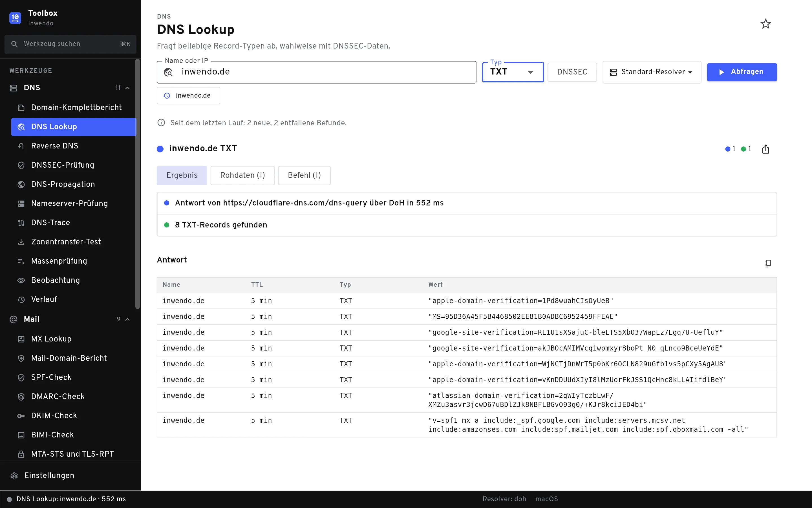
Task: Open Nameserver-Prüfung tool
Action: [74, 203]
